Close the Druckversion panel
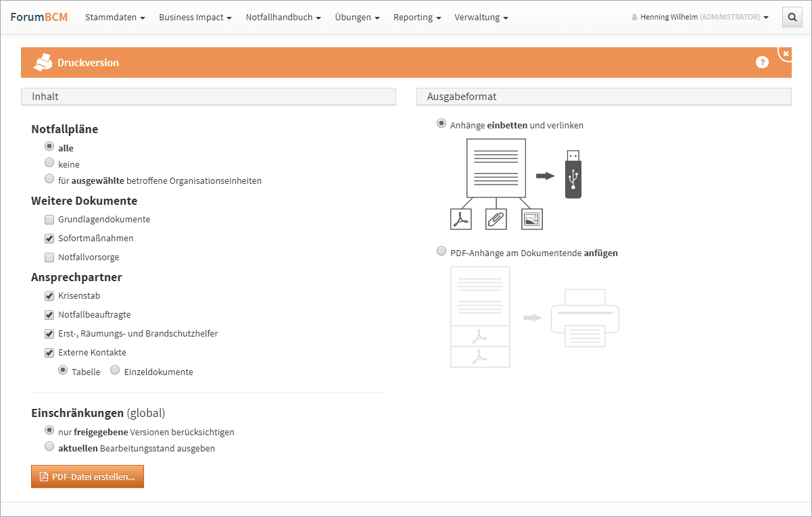Viewport: 812px width, 517px height. tap(786, 53)
